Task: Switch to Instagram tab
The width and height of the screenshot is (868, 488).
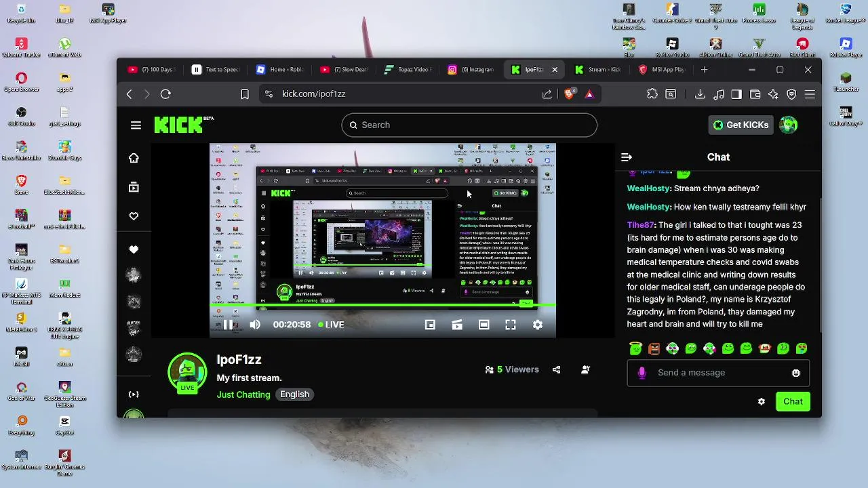Action: [471, 70]
